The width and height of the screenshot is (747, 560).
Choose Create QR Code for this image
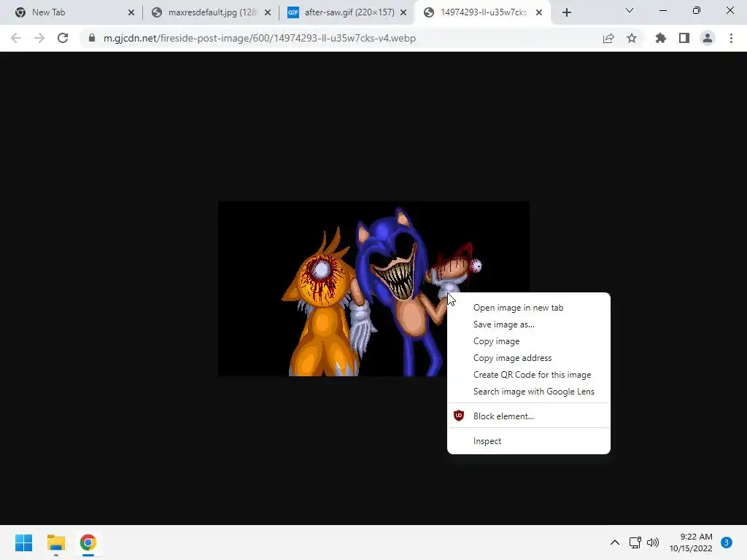(529, 374)
